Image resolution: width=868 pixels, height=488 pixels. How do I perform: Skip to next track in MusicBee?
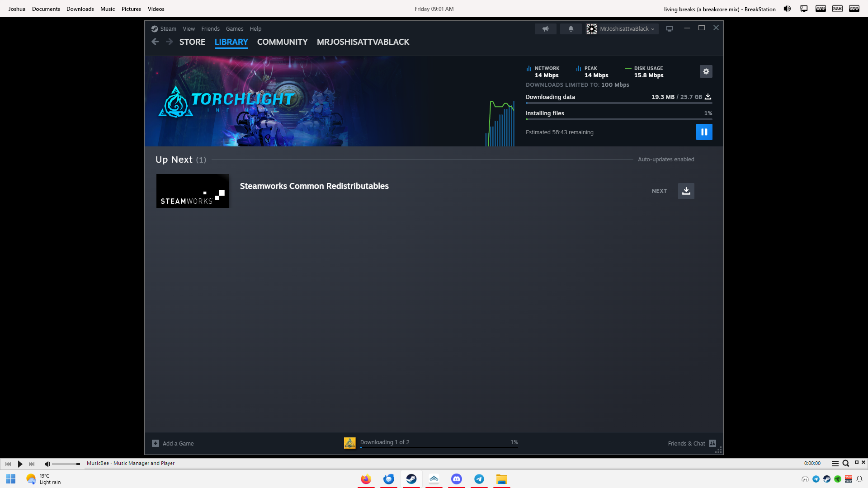click(x=32, y=464)
